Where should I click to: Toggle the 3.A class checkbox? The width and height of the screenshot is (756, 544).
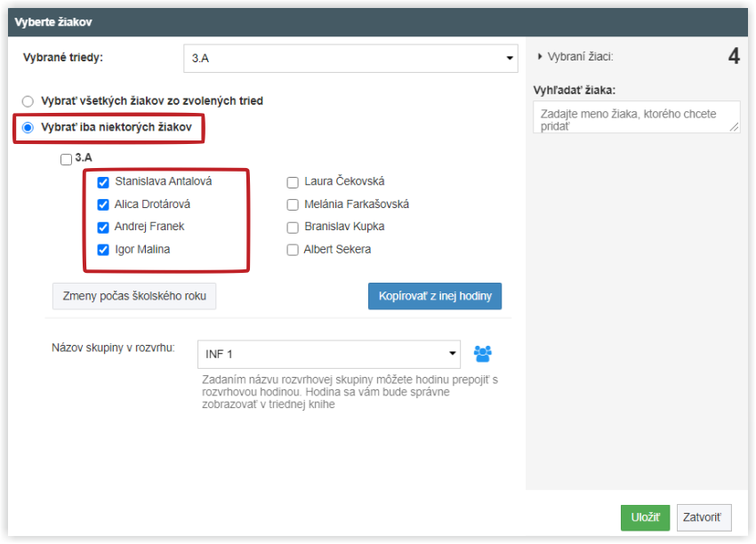pos(66,159)
